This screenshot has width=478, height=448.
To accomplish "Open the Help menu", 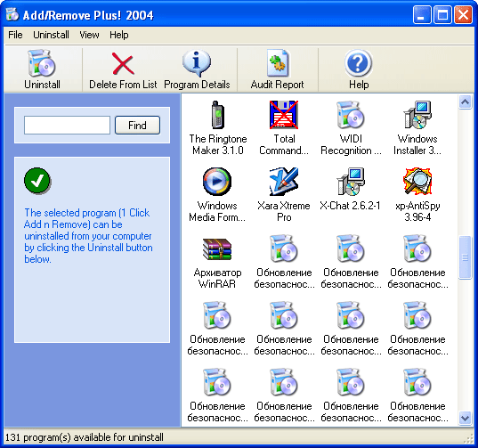I will click(x=119, y=35).
